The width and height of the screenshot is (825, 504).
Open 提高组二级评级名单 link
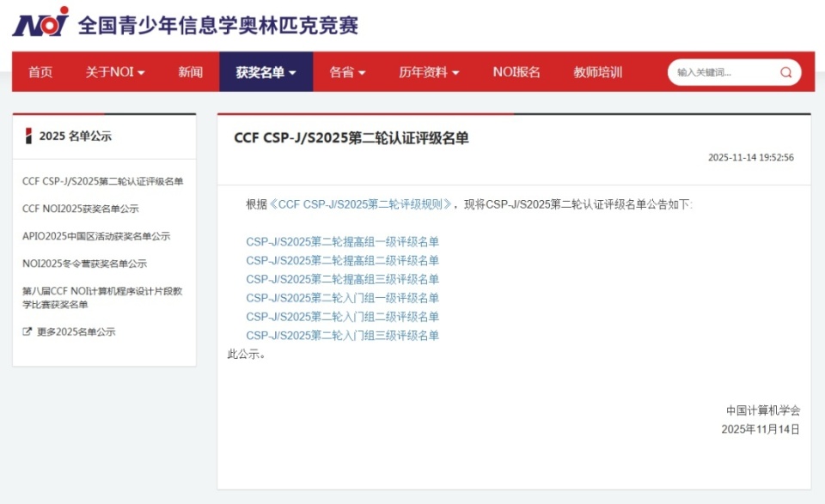pyautogui.click(x=343, y=261)
